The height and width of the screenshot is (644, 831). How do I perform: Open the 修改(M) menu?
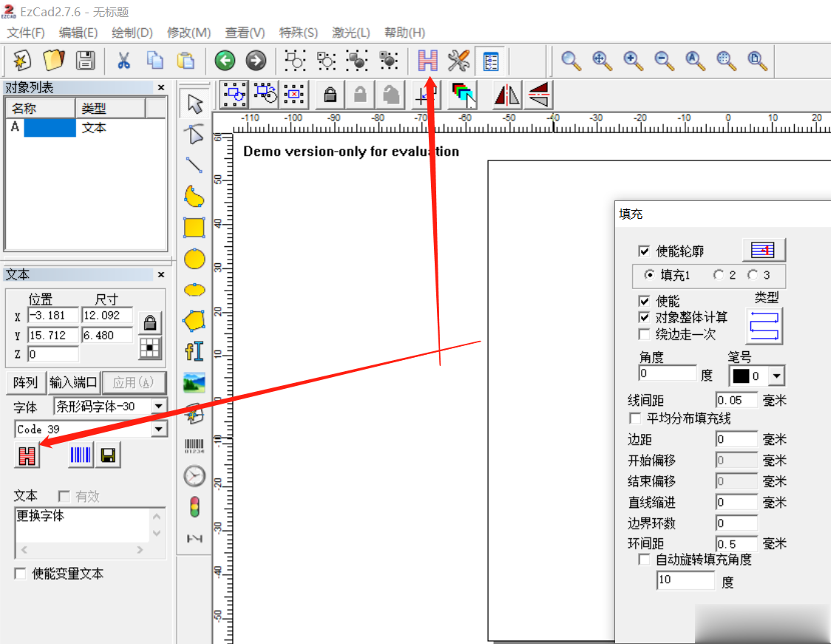(x=189, y=33)
